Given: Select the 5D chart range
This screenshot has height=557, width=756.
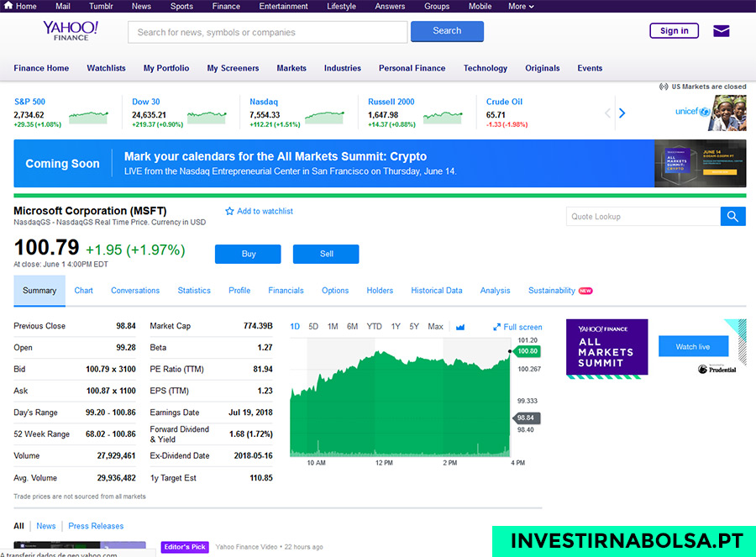Looking at the screenshot, I should [x=313, y=327].
